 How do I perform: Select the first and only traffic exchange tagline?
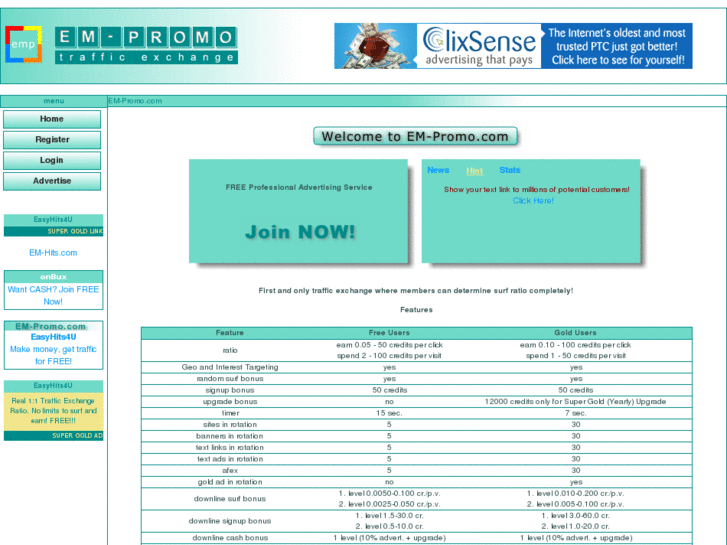pyautogui.click(x=416, y=291)
